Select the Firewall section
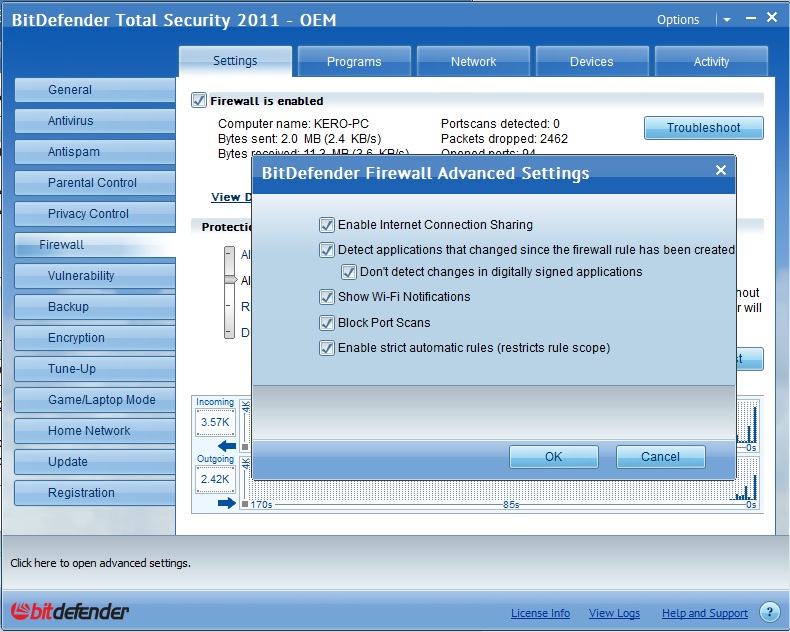Screen dimensions: 790x632 [x=95, y=245]
